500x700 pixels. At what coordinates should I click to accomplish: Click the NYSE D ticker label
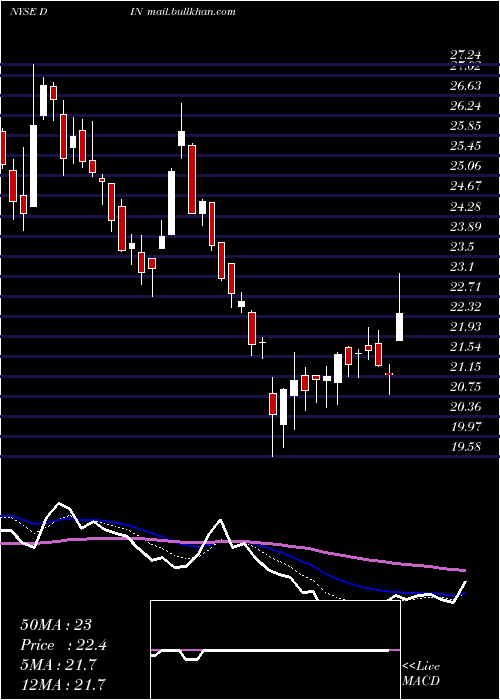[29, 12]
